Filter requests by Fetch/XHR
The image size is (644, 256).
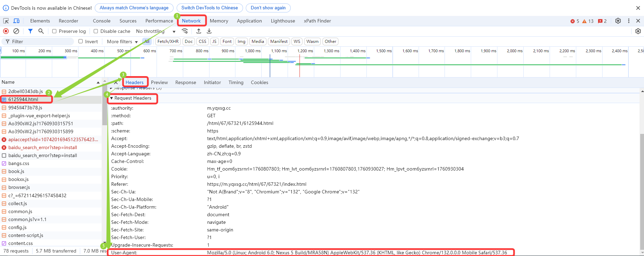coord(168,42)
